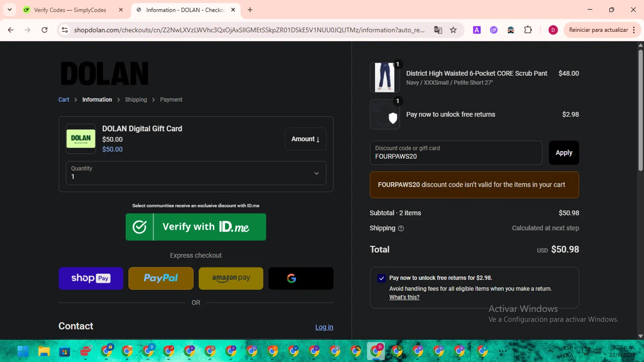Open a new browser tab
The height and width of the screenshot is (362, 644).
250,10
